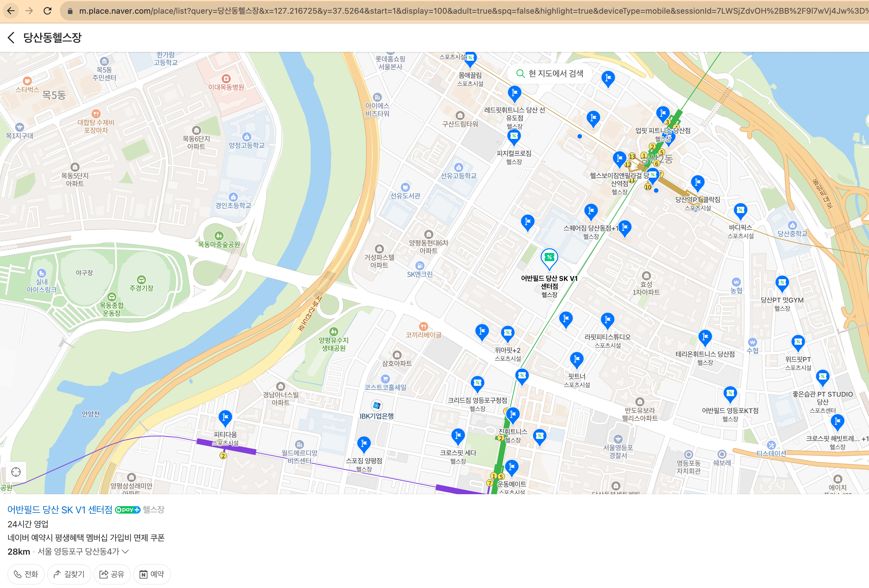
Task: Select the 피티다움 flag pin
Action: point(225,418)
